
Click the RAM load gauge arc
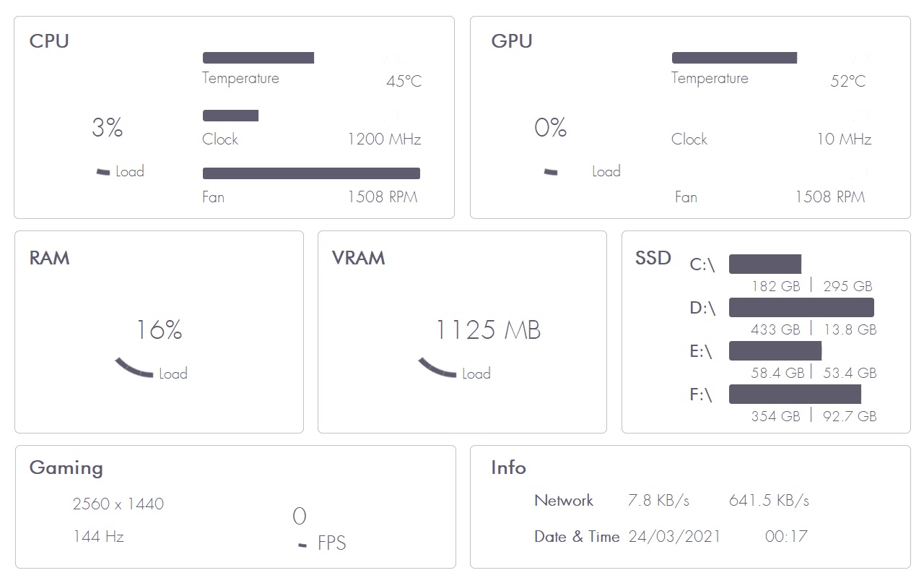(x=134, y=368)
